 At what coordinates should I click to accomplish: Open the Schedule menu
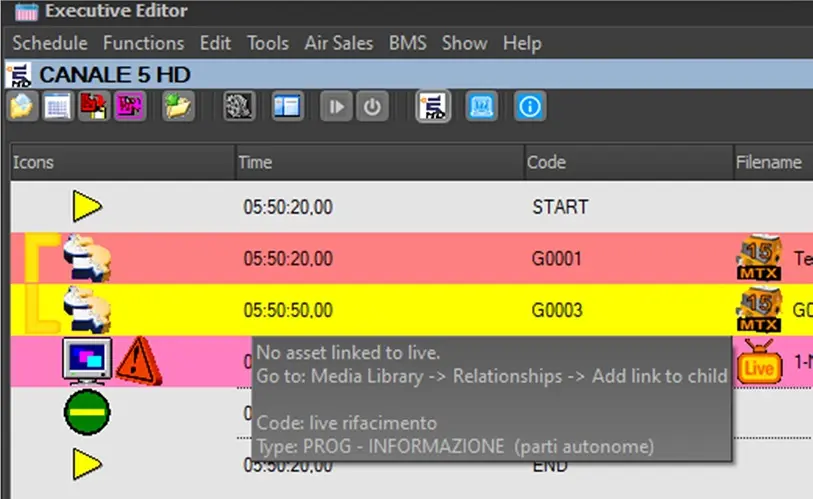[x=50, y=43]
